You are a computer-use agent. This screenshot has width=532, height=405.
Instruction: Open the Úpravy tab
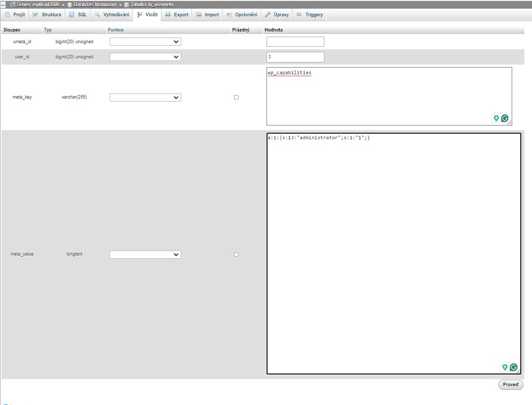click(x=277, y=15)
